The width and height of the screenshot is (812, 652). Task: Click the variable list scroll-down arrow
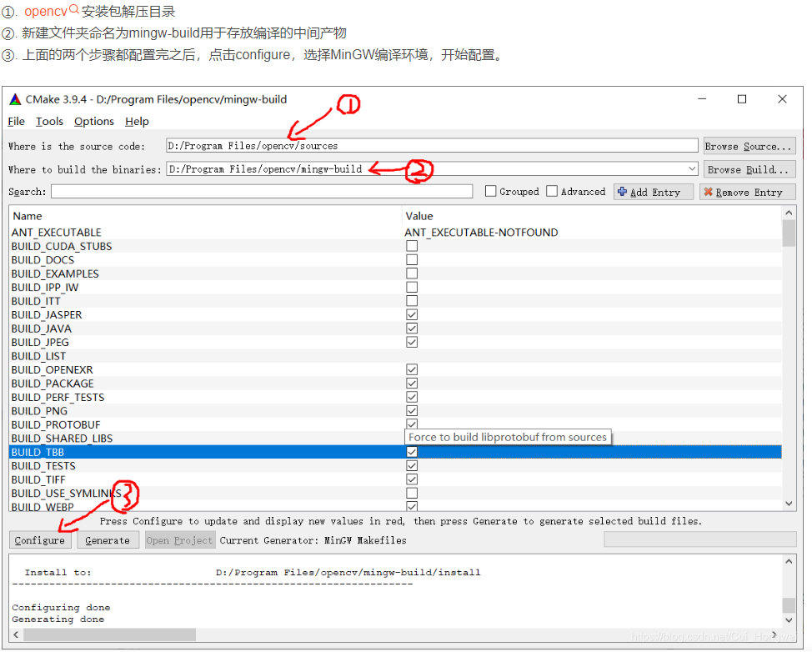[x=789, y=504]
